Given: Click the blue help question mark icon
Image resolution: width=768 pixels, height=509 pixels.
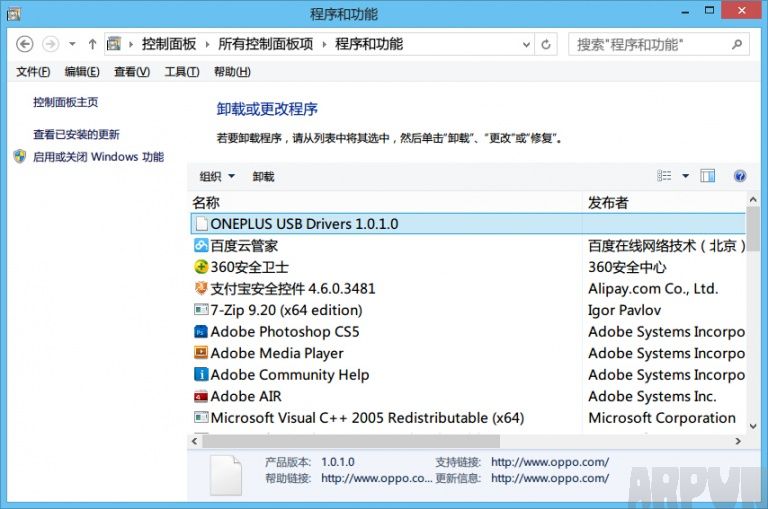Looking at the screenshot, I should [740, 176].
